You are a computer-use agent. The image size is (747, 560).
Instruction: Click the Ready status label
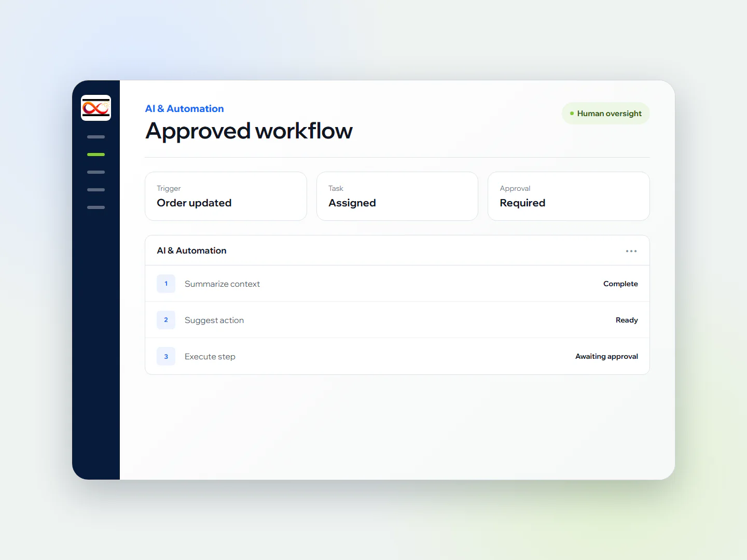tap(627, 320)
